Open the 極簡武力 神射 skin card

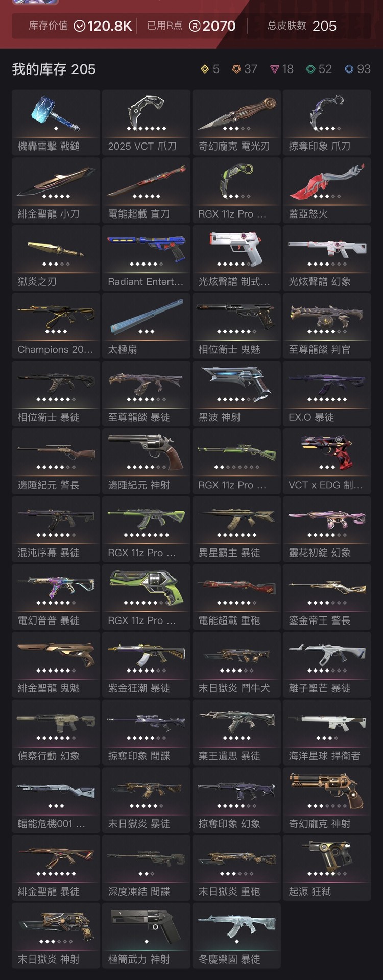click(147, 936)
